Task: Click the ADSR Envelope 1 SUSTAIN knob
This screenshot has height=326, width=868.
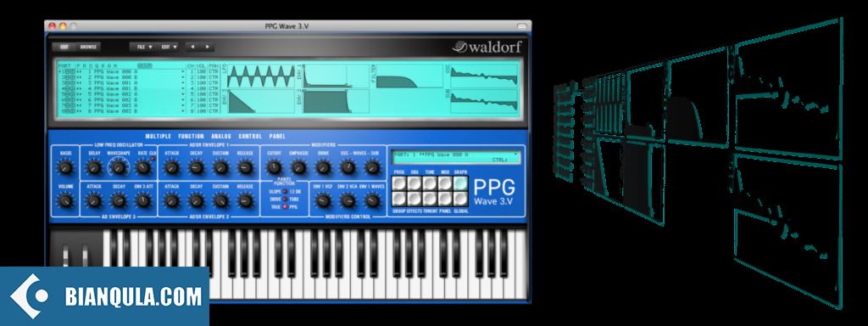Action: (x=221, y=167)
